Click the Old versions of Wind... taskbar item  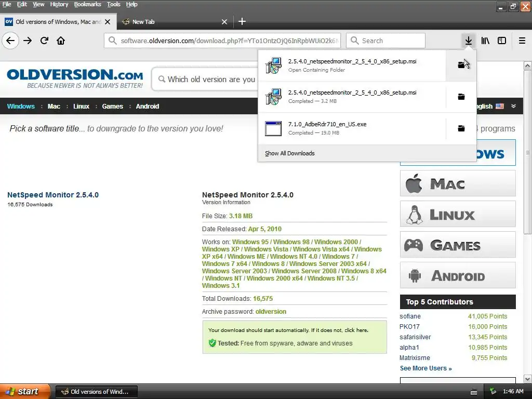96,392
